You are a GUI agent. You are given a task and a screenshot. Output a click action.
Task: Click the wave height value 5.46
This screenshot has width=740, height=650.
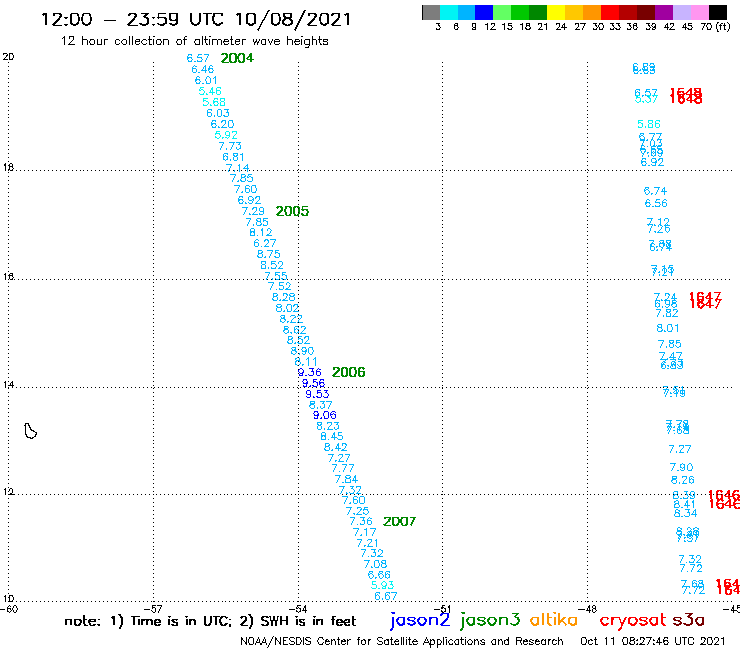point(210,91)
